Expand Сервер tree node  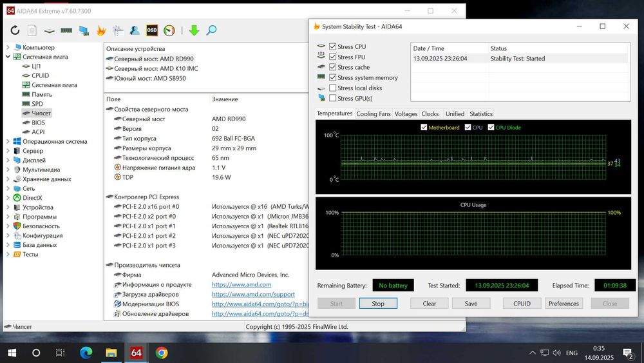point(8,151)
